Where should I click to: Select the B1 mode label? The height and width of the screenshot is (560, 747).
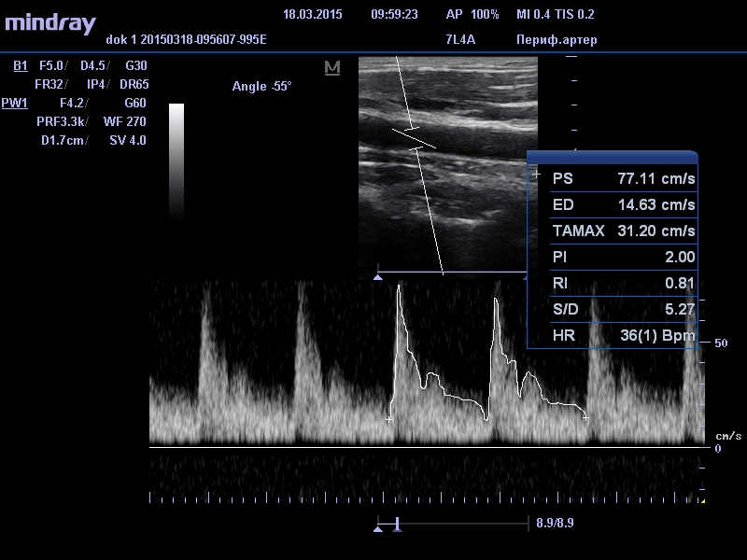(21, 66)
